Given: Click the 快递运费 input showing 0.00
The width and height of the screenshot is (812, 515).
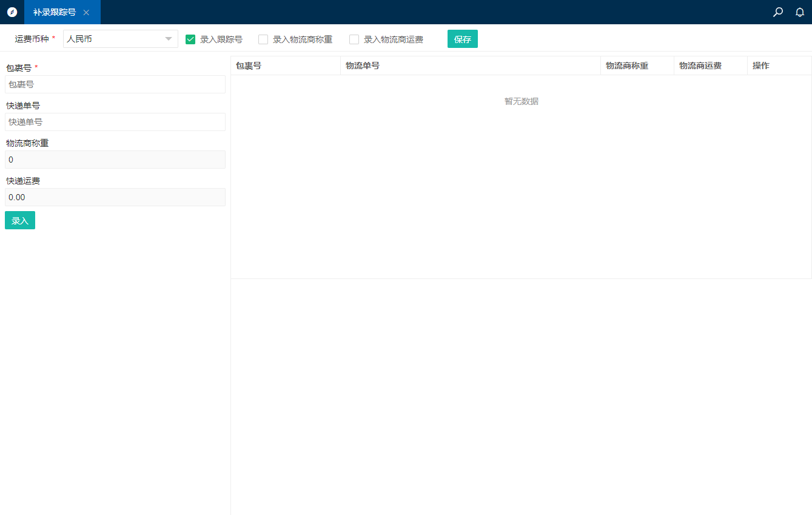Looking at the screenshot, I should coord(115,197).
